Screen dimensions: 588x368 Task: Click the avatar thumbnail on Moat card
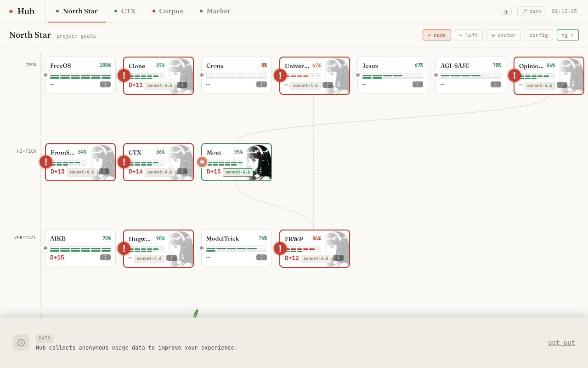point(259,162)
